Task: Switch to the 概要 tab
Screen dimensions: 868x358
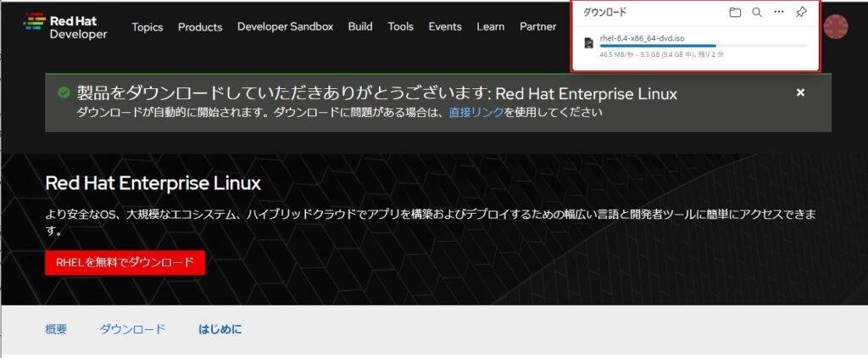Action: [x=56, y=329]
